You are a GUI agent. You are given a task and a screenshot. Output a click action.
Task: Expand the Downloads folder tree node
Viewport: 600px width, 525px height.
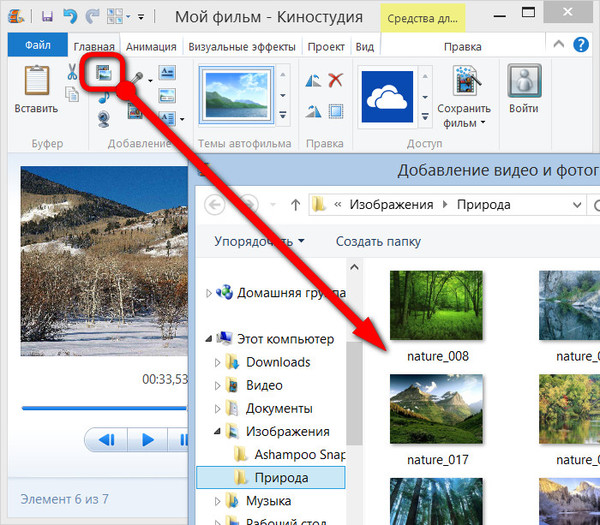[218, 362]
